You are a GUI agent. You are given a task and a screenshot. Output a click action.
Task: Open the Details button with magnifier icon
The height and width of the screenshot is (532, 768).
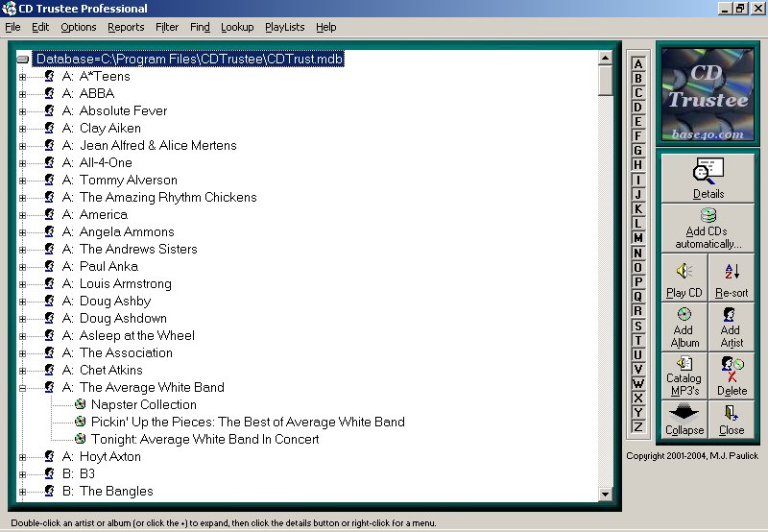pyautogui.click(x=708, y=179)
